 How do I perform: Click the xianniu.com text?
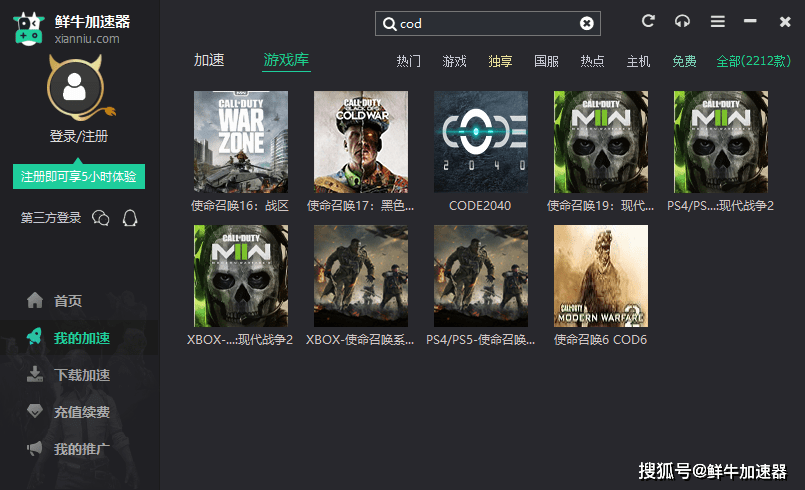click(x=87, y=39)
